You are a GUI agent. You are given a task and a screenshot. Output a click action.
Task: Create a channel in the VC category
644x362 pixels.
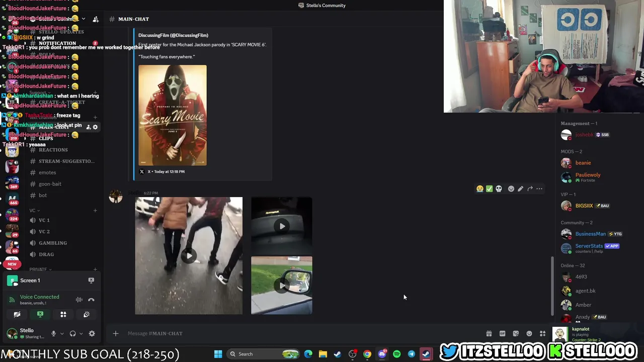(x=95, y=210)
